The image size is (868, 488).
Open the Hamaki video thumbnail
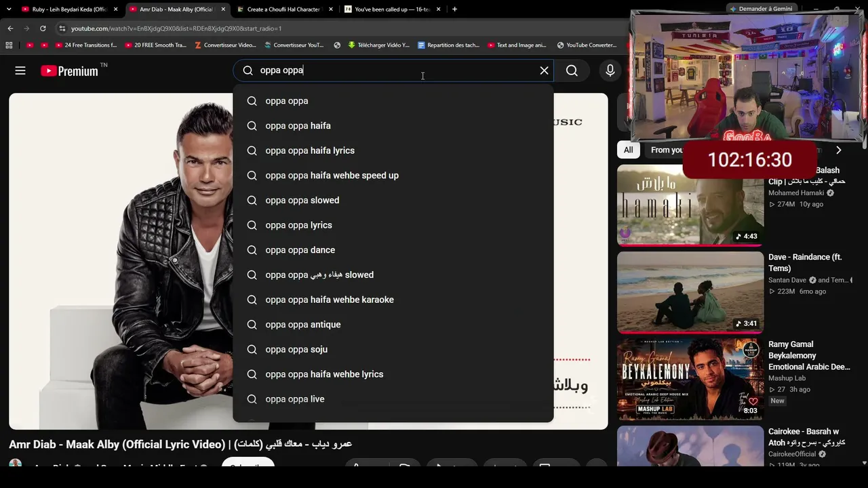(690, 205)
